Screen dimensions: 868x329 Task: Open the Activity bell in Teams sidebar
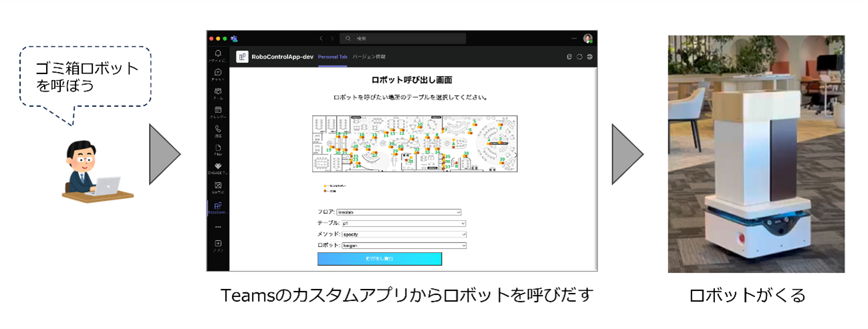coord(218,54)
